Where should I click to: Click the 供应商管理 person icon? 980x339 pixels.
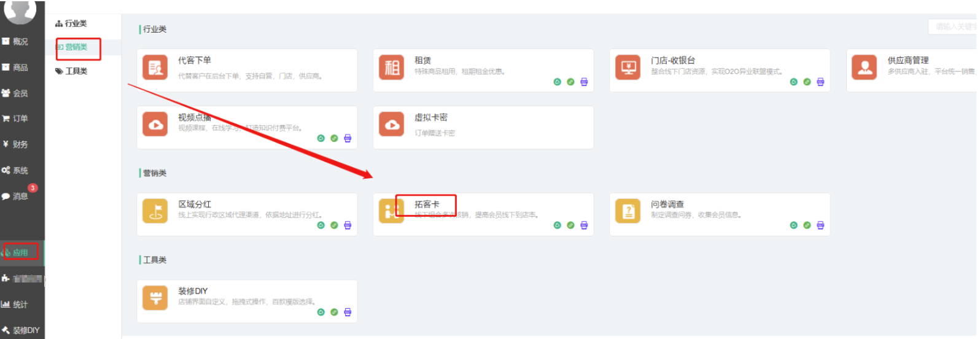click(x=865, y=68)
